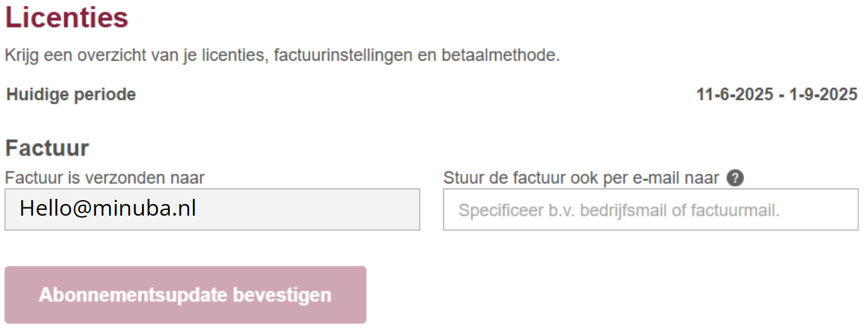
Task: Click 'Stuur de factuur ook per e-mail naar' label
Action: (581, 178)
